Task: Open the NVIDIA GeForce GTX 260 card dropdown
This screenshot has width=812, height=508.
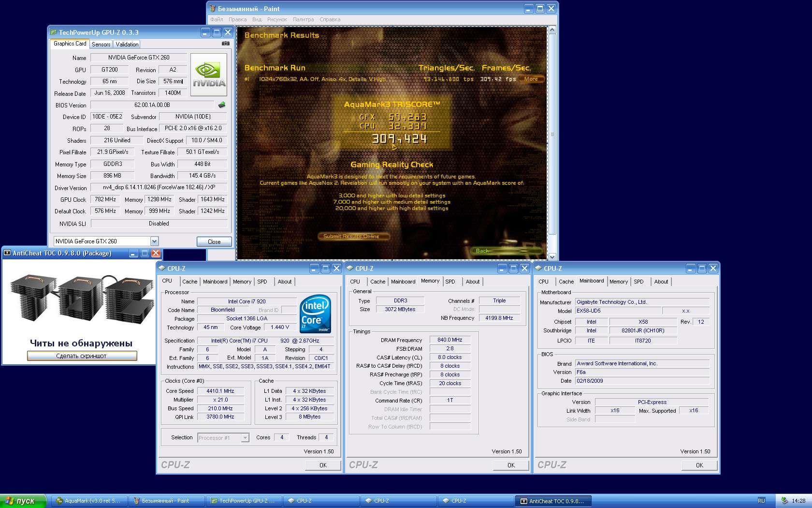Action: (154, 241)
